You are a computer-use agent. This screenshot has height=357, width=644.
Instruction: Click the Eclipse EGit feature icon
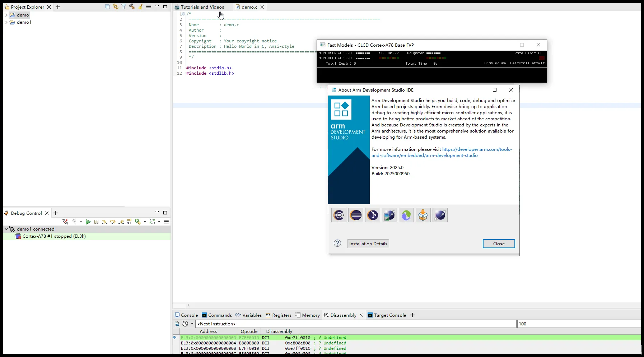373,215
